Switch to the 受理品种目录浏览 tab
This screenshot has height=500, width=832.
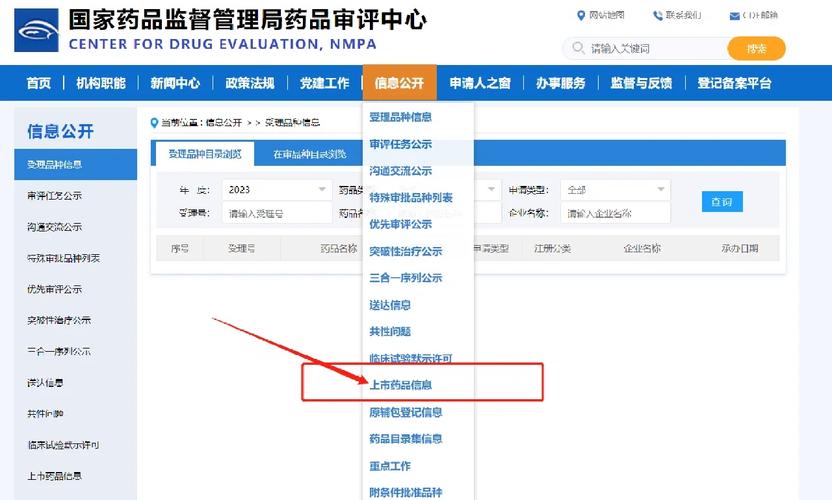point(205,154)
